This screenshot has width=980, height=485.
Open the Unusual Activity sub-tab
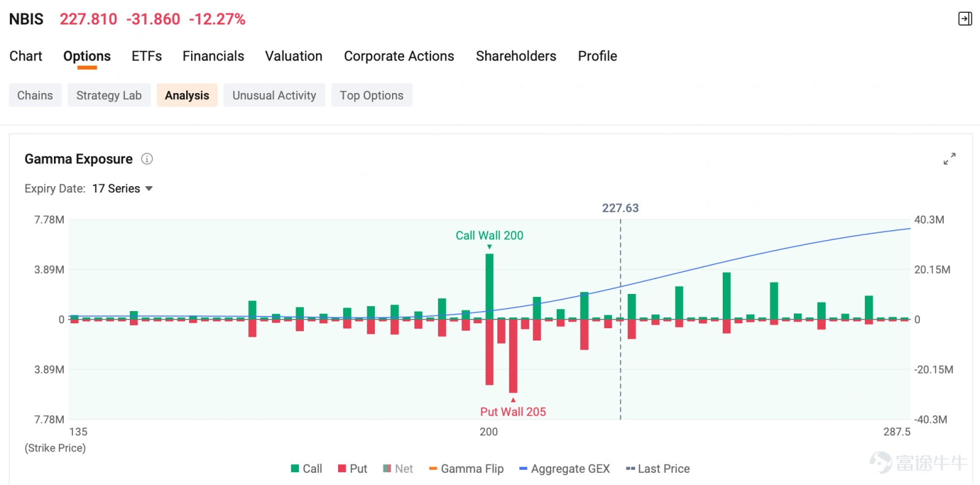tap(274, 96)
